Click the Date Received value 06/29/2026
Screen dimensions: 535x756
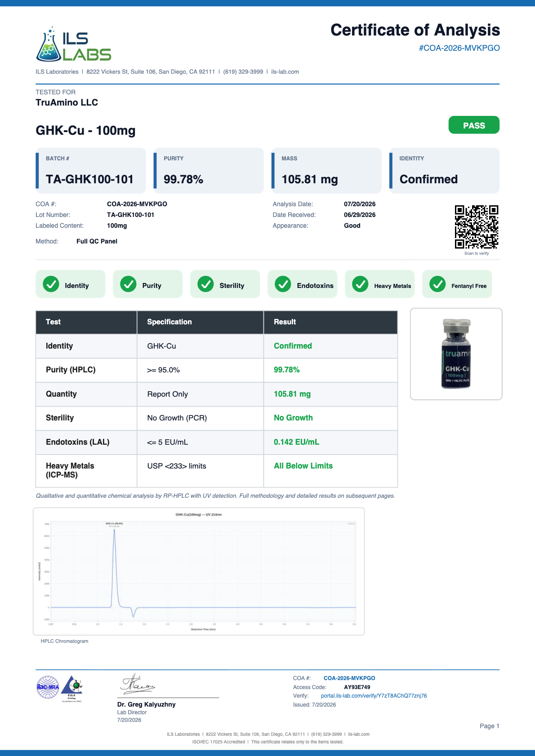pos(360,215)
